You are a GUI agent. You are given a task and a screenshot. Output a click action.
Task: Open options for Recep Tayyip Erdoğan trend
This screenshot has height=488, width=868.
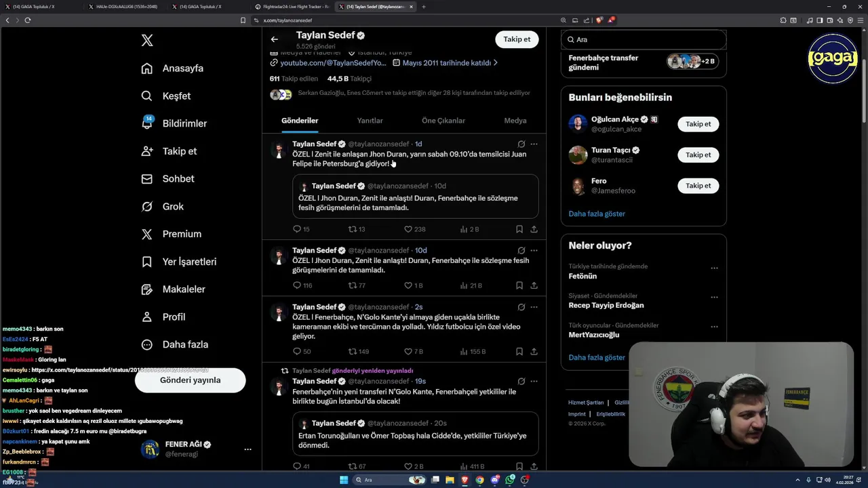pyautogui.click(x=714, y=297)
